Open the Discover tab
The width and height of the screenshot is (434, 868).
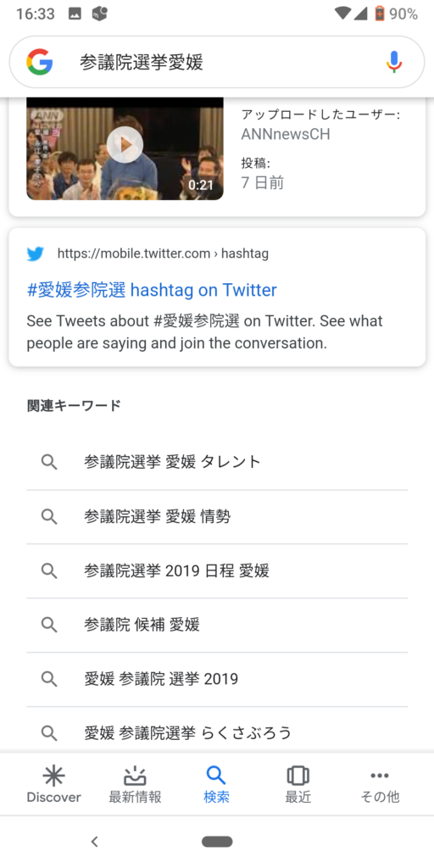point(53,784)
